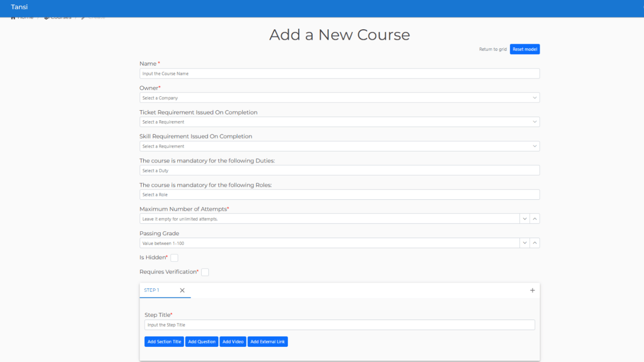Viewport: 644px width, 362px height.
Task: Increment Maximum Number of Attempts with up arrow
Action: click(535, 218)
